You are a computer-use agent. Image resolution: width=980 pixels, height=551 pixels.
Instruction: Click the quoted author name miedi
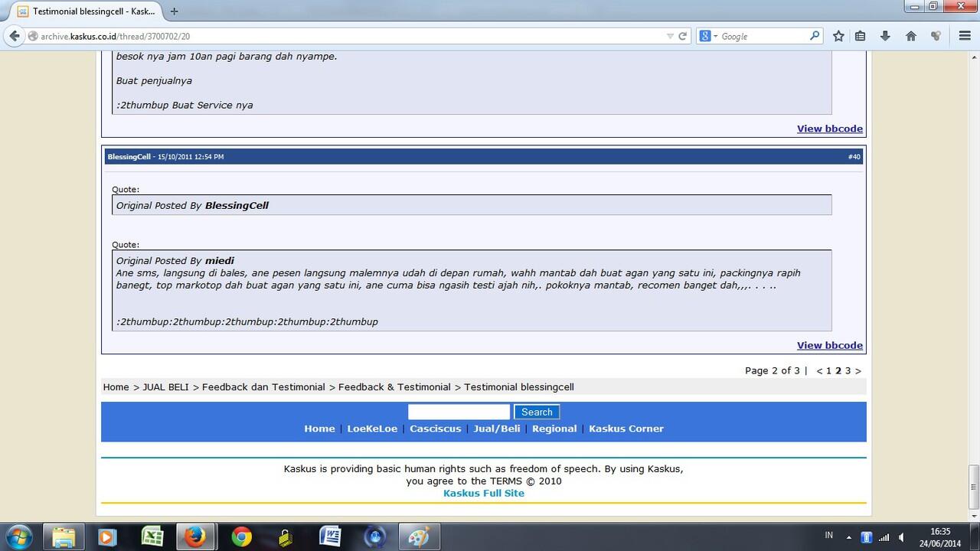[220, 261]
